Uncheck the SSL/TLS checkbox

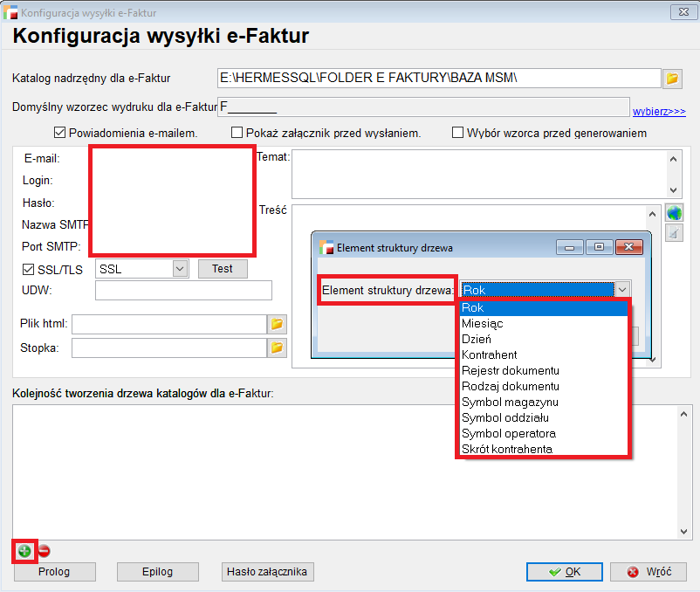coord(28,269)
